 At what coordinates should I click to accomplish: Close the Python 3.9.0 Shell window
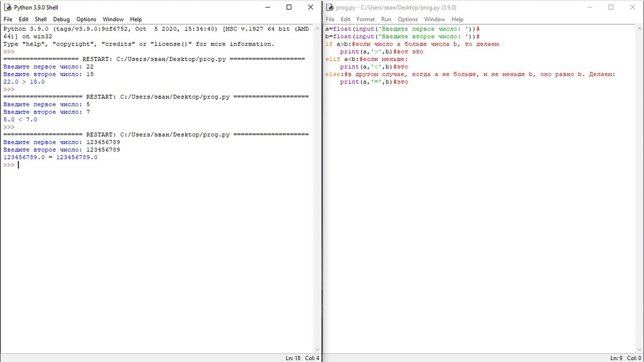[x=311, y=8]
